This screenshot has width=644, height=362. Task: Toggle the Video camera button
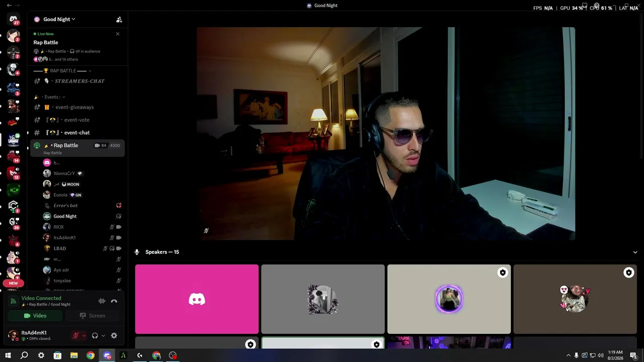(x=35, y=316)
